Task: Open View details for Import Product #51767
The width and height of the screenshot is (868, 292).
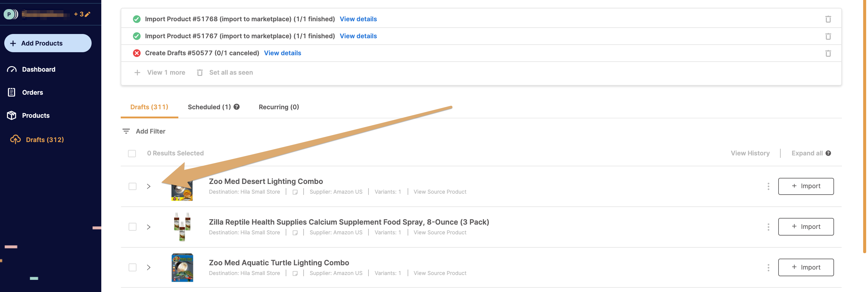Action: (358, 36)
